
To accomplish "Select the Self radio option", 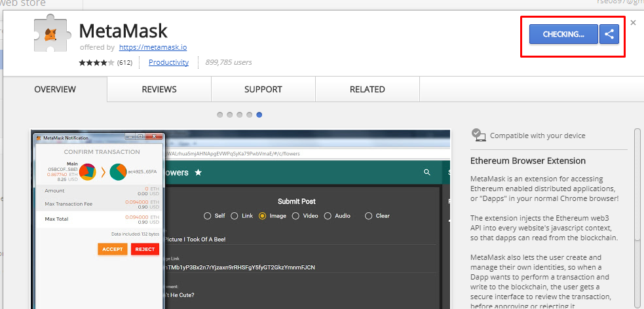I will pyautogui.click(x=208, y=216).
